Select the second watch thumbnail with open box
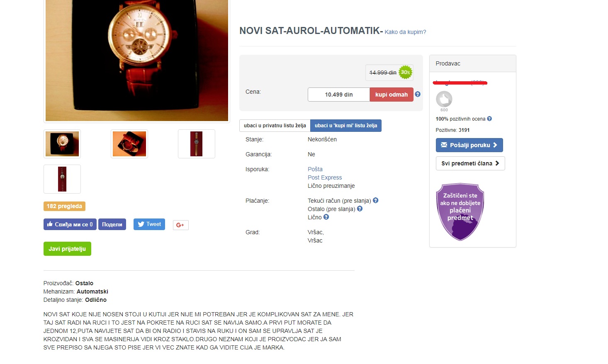This screenshot has width=608, height=364. coord(129,144)
